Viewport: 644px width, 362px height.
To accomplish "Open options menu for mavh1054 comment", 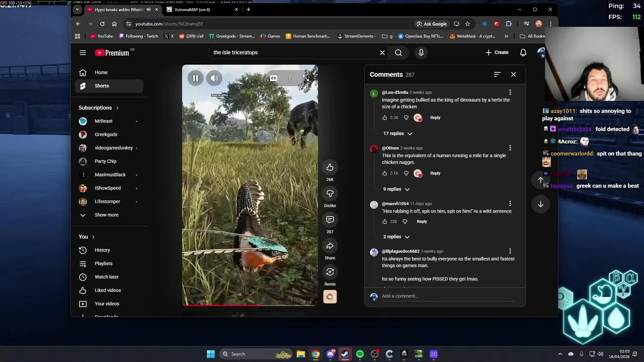I will [x=510, y=204].
